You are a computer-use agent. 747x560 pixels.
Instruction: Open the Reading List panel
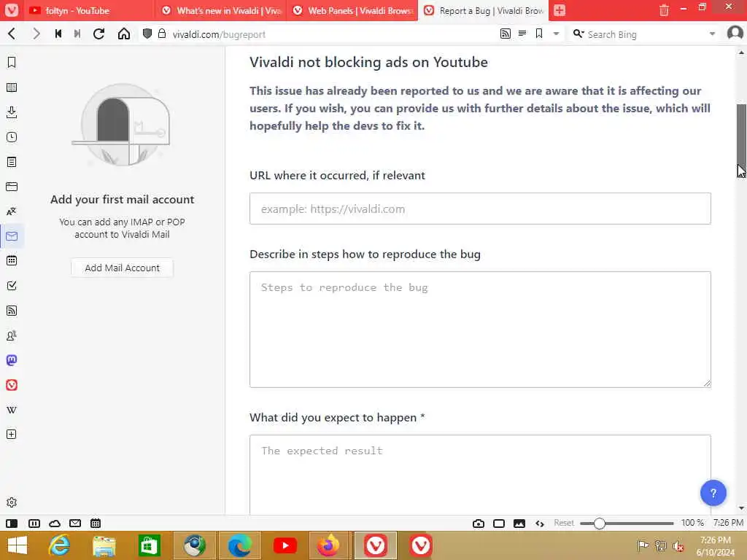[12, 87]
